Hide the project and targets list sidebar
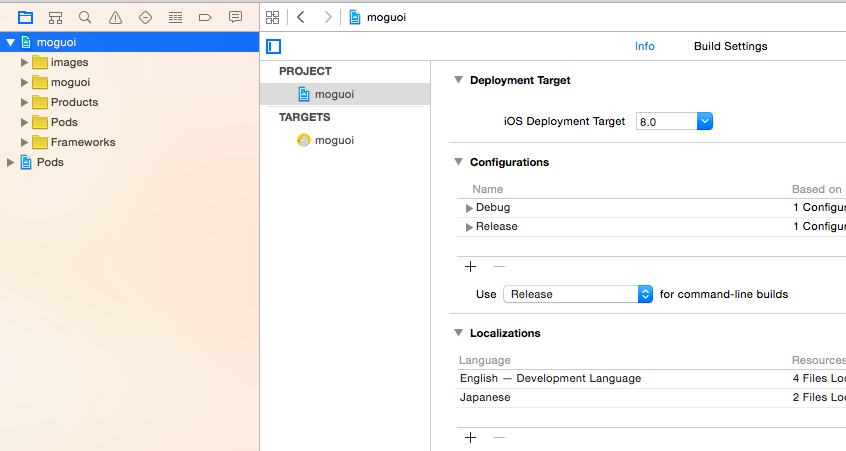Viewport: 846px width, 451px height. 274,46
